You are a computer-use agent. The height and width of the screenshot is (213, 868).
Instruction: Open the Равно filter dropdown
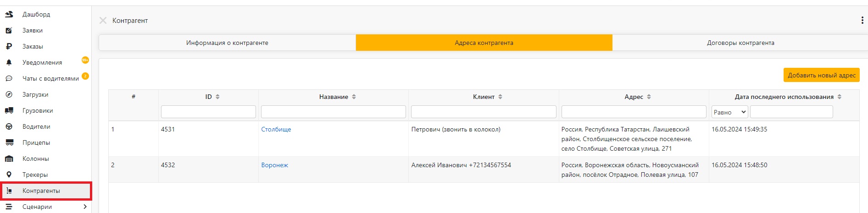(729, 112)
